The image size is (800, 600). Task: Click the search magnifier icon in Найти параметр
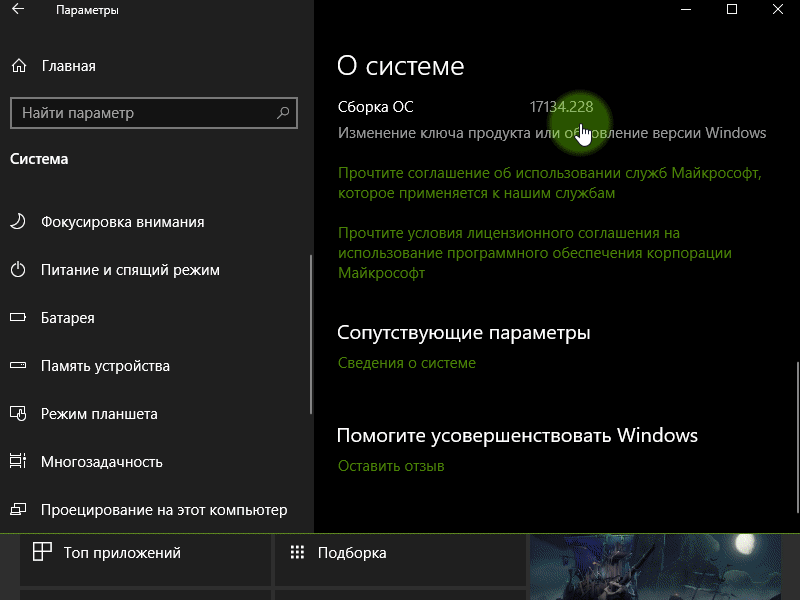[x=283, y=113]
